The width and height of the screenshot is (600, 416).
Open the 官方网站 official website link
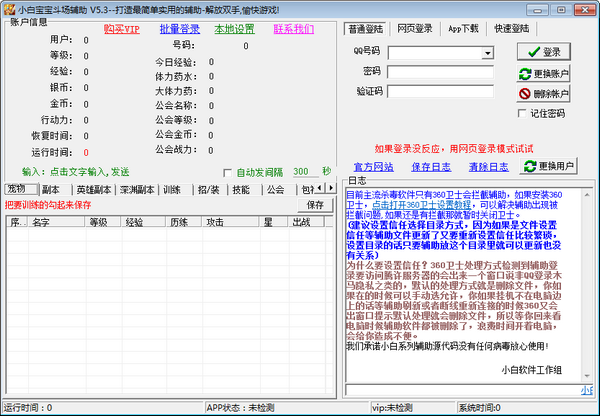pyautogui.click(x=373, y=166)
